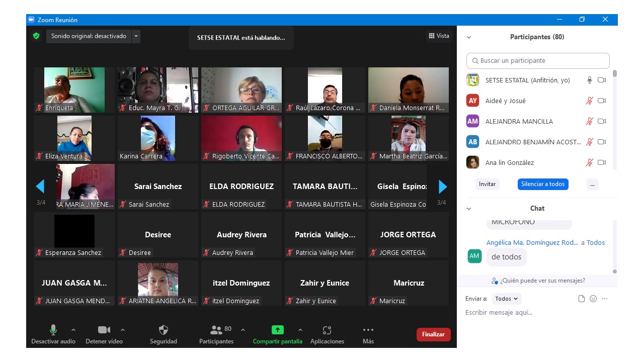Click AM avatar for ALEJANDRA MANCILLA
Viewport: 644px width, 362px height.
click(x=472, y=121)
